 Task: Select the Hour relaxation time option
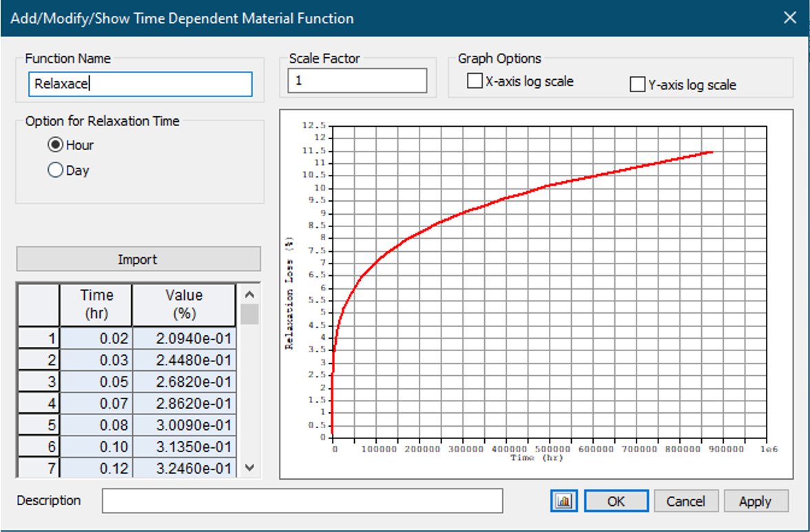point(56,145)
